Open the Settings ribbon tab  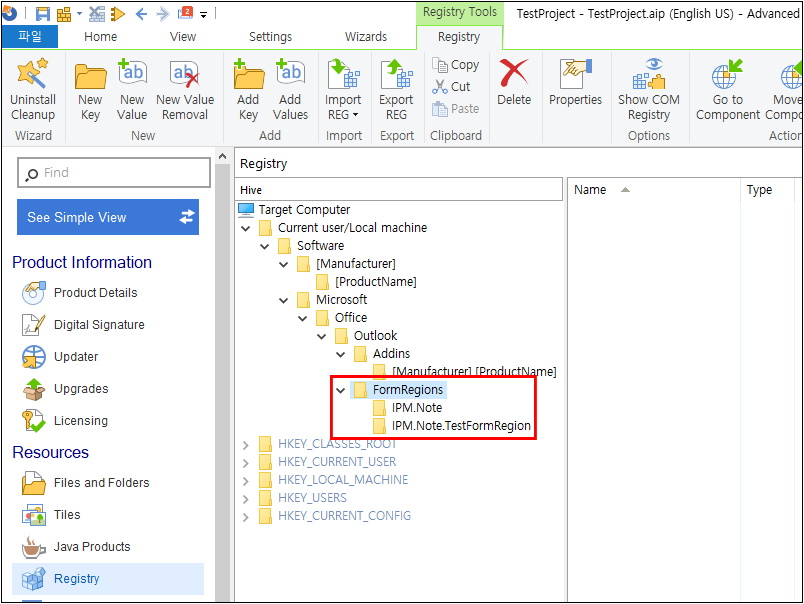(x=270, y=37)
